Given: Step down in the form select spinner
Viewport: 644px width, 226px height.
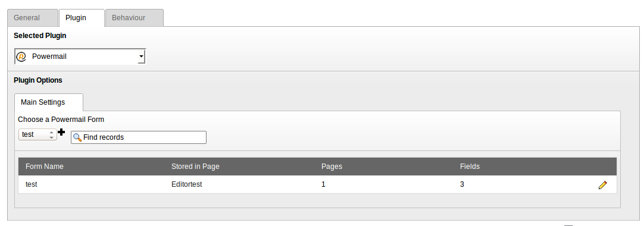Looking at the screenshot, I should point(51,137).
